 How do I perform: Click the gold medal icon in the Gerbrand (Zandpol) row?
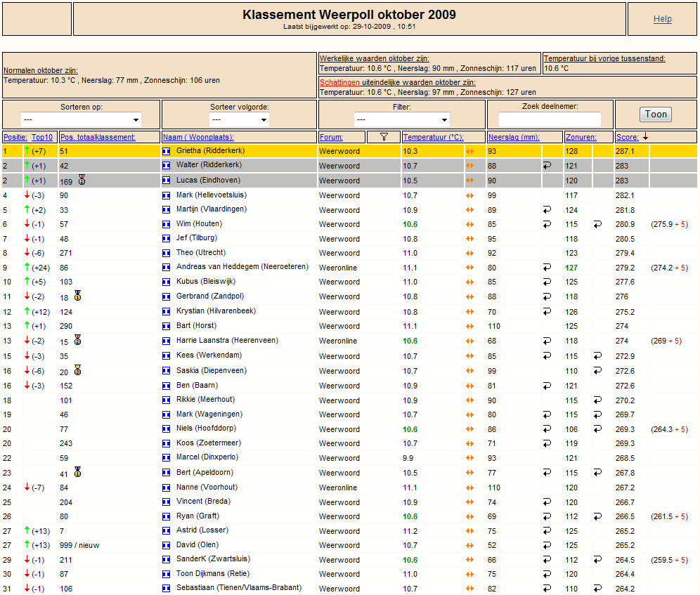pyautogui.click(x=78, y=296)
